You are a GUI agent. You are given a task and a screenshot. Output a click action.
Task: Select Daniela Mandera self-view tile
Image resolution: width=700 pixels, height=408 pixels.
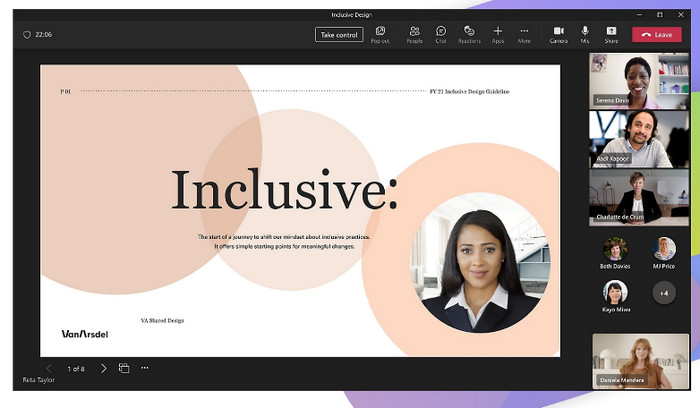(x=640, y=362)
